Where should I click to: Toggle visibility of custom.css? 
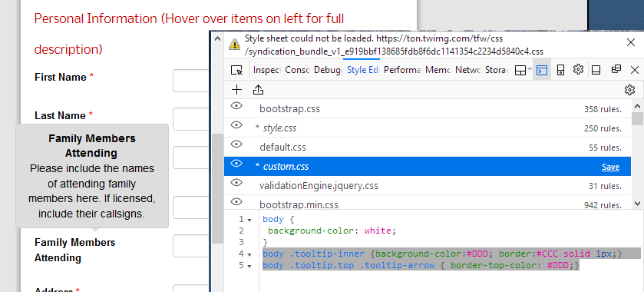coord(236,163)
